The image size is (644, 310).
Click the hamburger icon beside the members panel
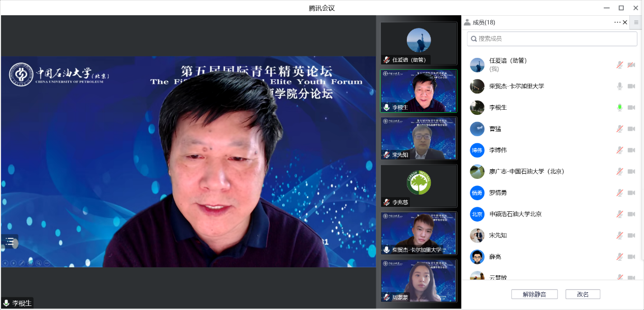[x=636, y=22]
